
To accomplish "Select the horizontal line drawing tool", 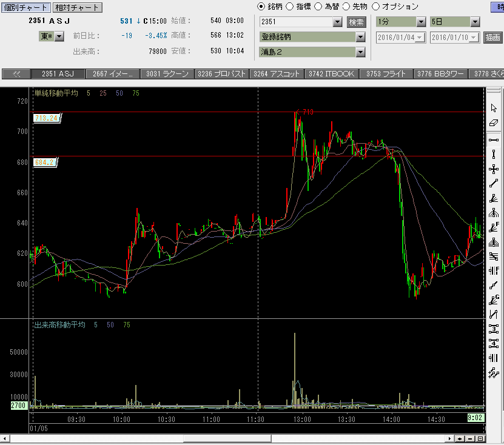I will 494,140.
